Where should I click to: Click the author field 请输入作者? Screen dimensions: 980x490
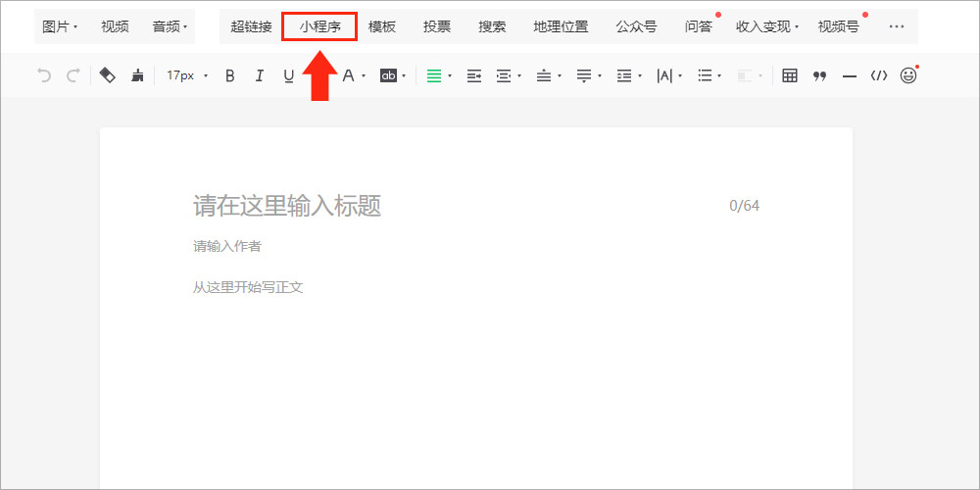227,246
